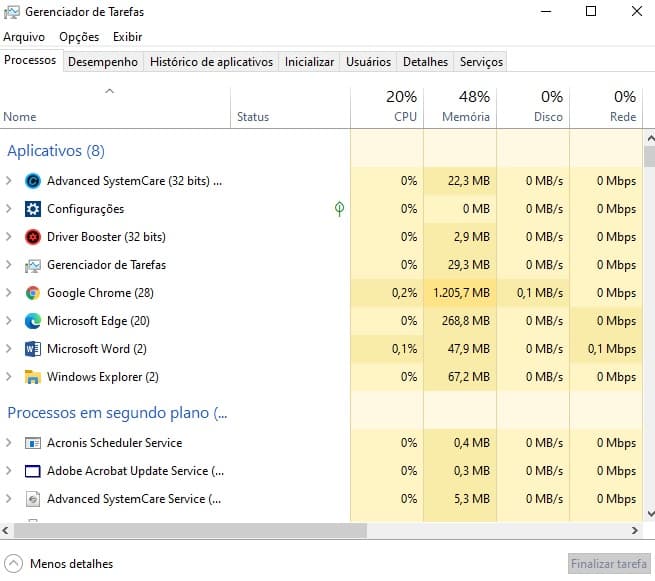Expand the Advanced SystemCare (32 bits) process
The image size is (655, 581).
pyautogui.click(x=8, y=181)
